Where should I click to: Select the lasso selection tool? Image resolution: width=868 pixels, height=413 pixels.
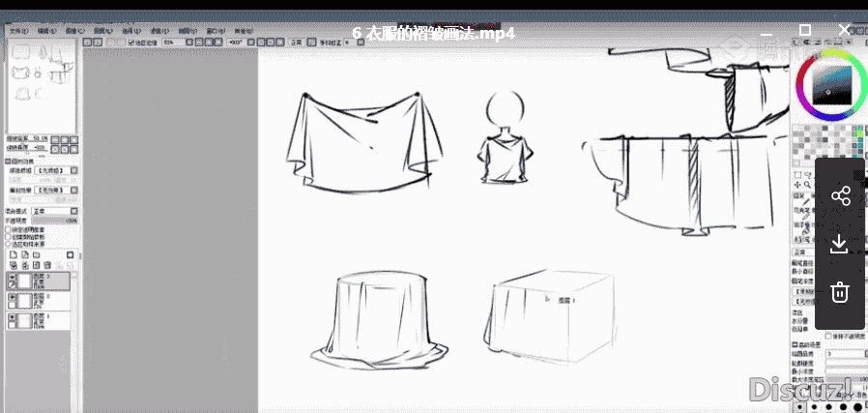coord(808,175)
